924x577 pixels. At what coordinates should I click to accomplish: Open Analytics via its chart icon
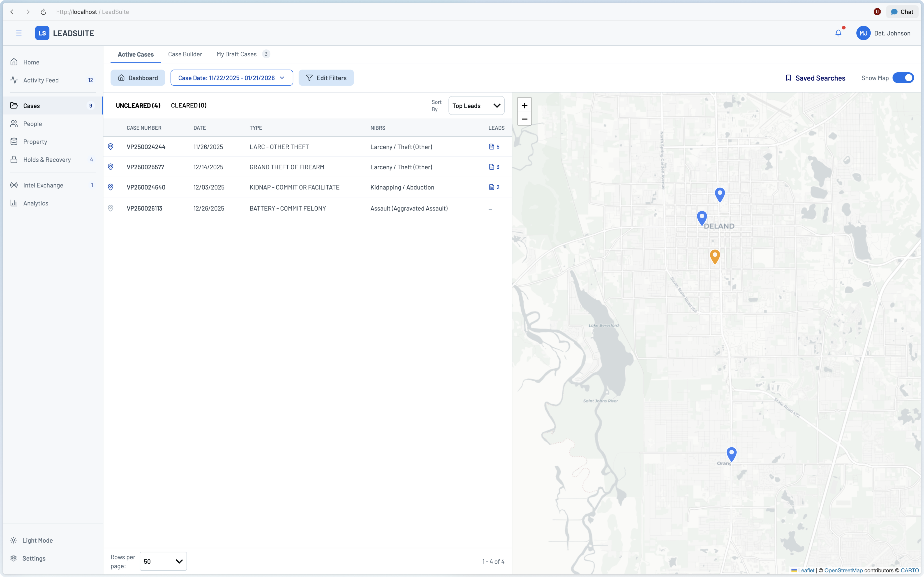14,203
